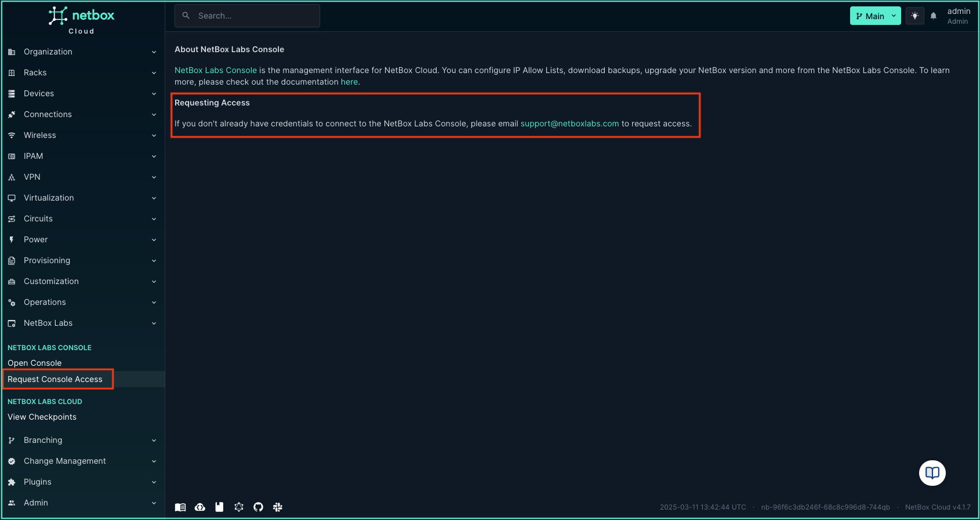Click the notifications bell icon
The height and width of the screenshot is (520, 980).
[x=934, y=16]
